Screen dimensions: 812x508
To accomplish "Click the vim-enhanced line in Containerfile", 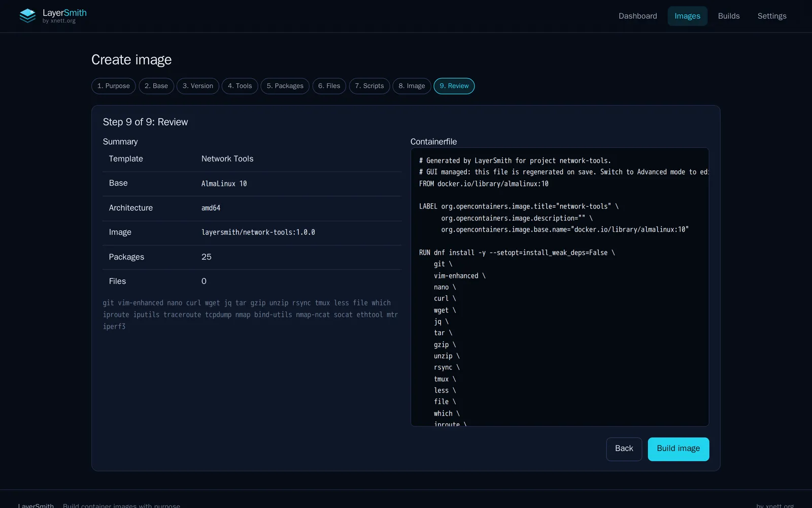I will point(459,276).
